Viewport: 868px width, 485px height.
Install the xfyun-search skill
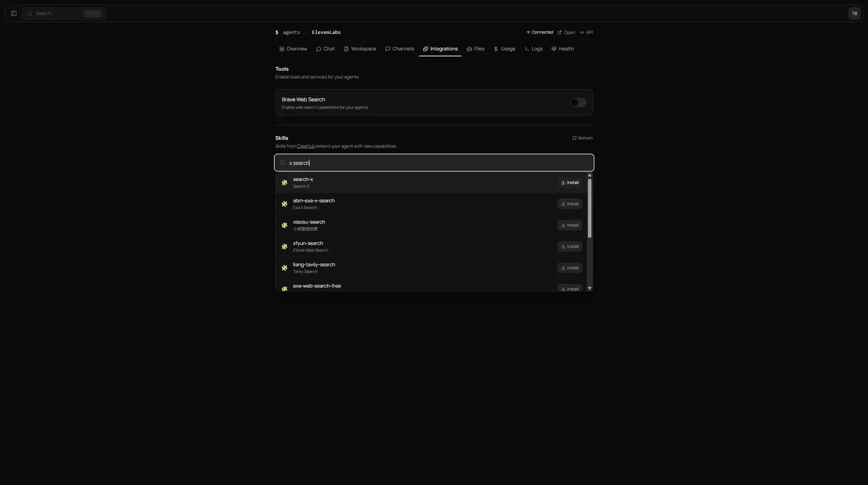point(570,247)
